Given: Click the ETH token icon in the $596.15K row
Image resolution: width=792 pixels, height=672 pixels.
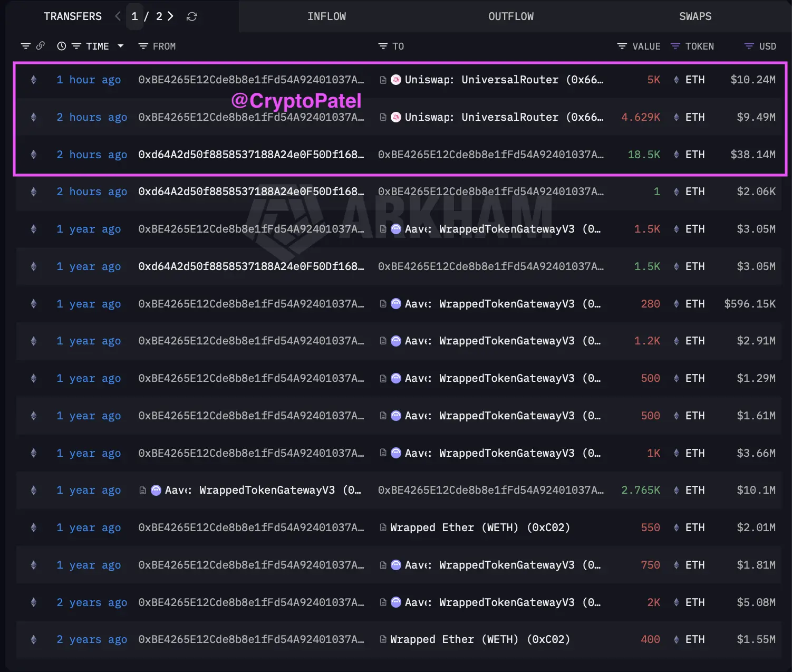Looking at the screenshot, I should click(677, 304).
